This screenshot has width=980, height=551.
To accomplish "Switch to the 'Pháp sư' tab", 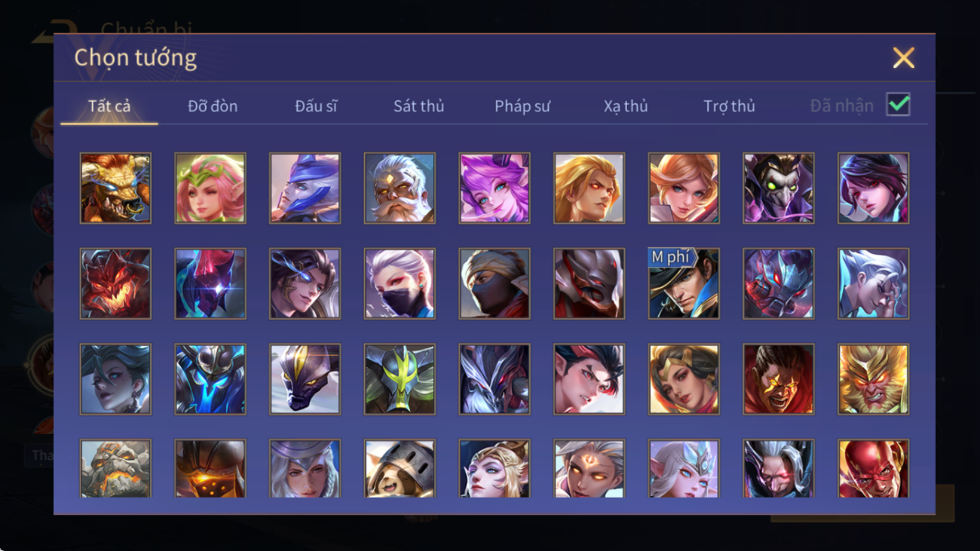I will [x=522, y=106].
